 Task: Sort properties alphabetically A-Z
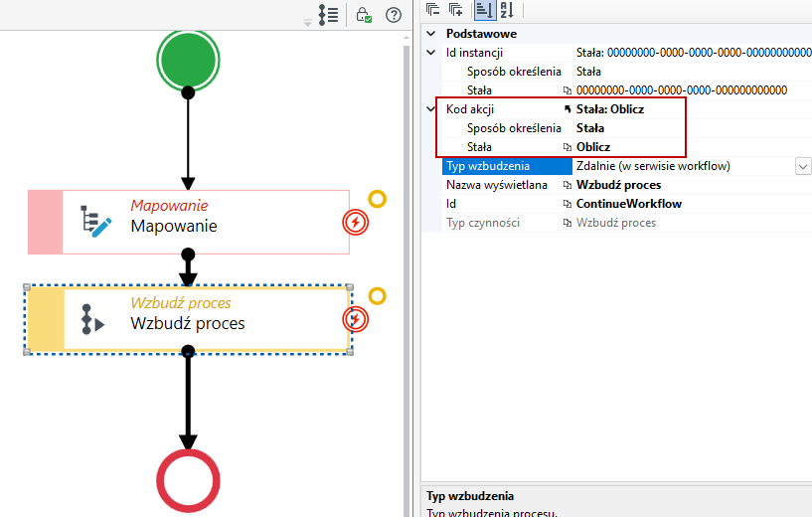click(x=508, y=9)
